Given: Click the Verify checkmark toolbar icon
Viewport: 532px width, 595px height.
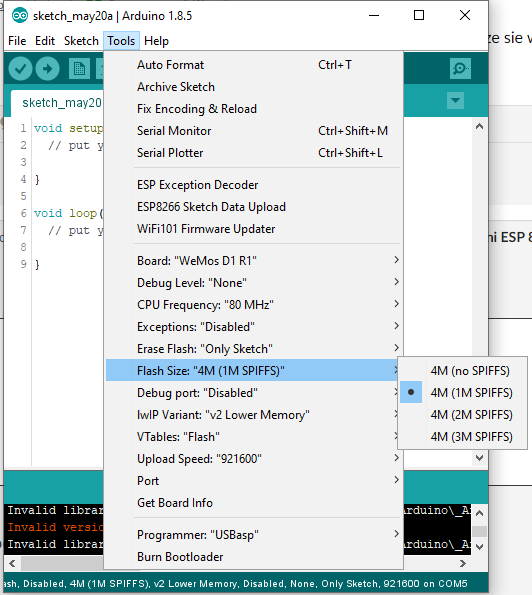Looking at the screenshot, I should pyautogui.click(x=20, y=69).
